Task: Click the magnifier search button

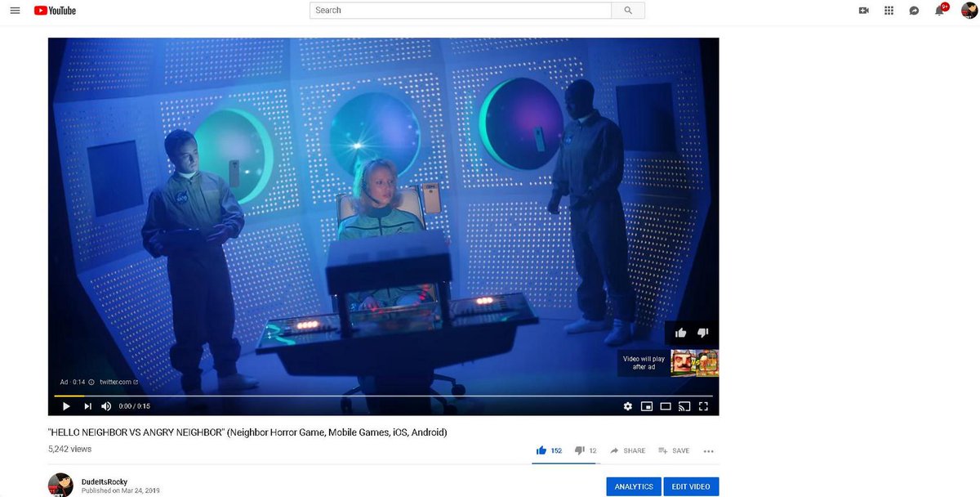Action: (628, 11)
